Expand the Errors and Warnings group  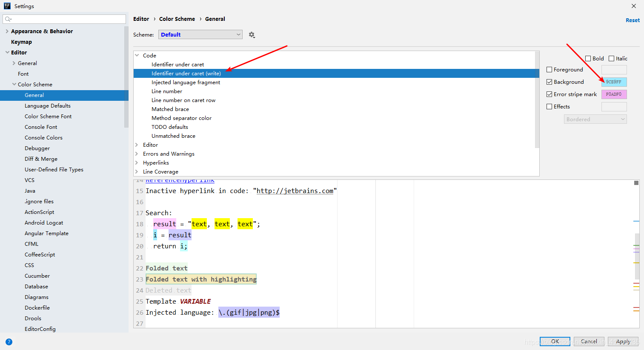(x=137, y=154)
